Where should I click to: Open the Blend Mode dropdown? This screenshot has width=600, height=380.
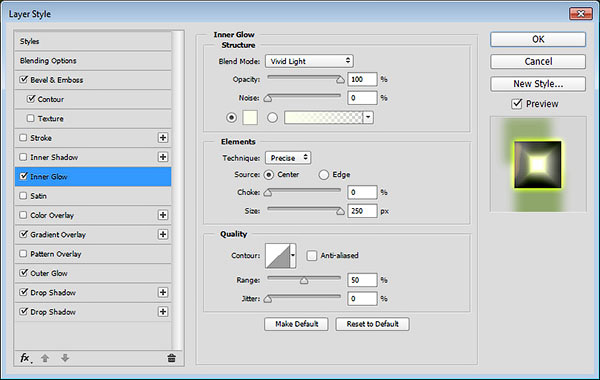[x=309, y=61]
